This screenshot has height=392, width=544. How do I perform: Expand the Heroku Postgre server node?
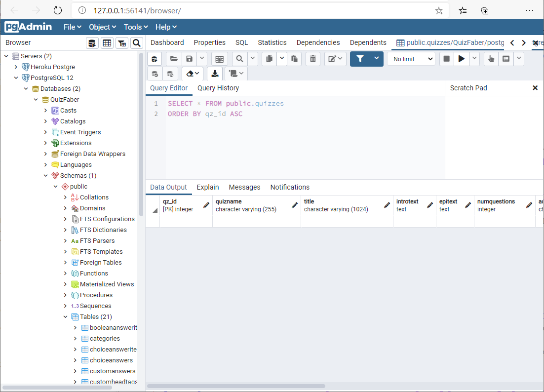[x=16, y=67]
